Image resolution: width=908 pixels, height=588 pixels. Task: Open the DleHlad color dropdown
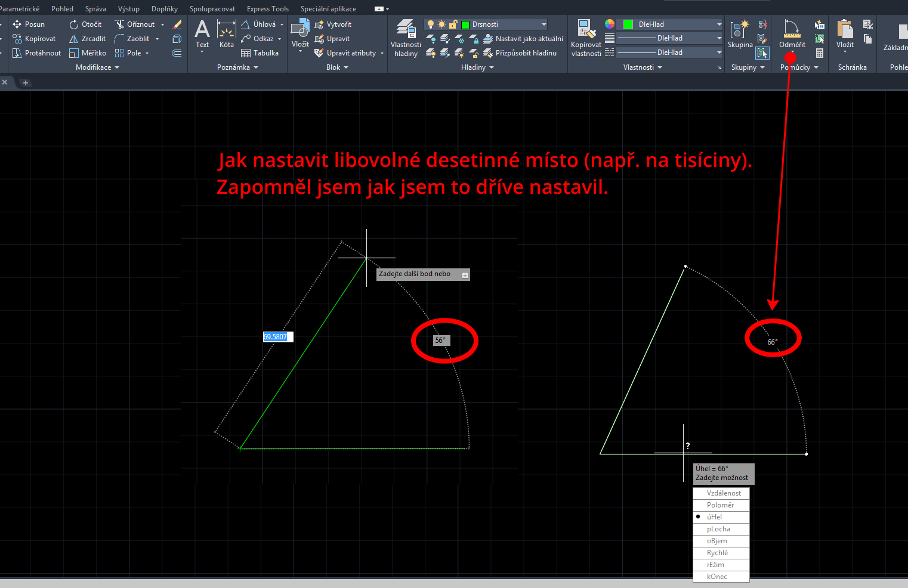pyautogui.click(x=719, y=24)
